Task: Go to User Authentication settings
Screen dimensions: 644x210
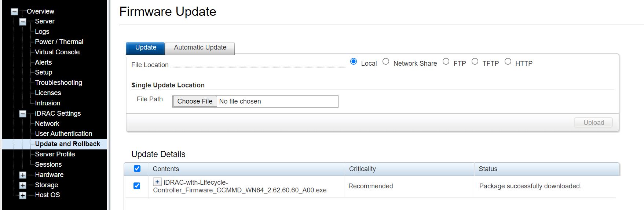Action: click(x=63, y=134)
